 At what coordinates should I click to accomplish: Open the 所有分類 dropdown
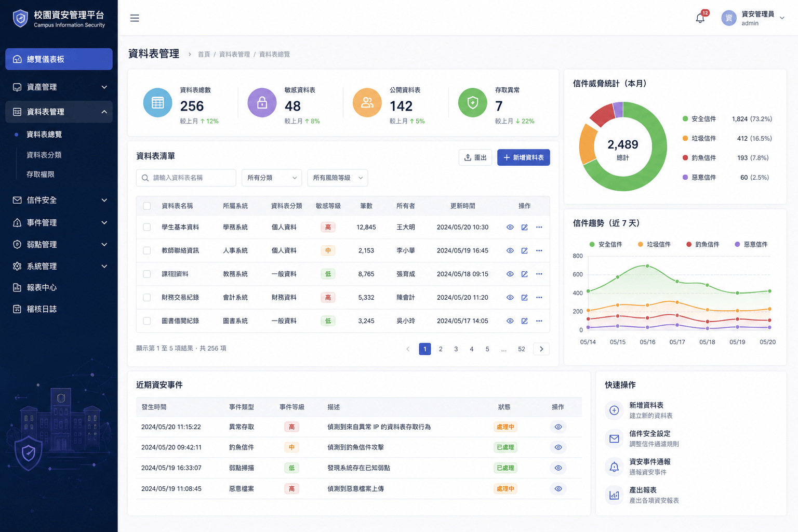272,178
